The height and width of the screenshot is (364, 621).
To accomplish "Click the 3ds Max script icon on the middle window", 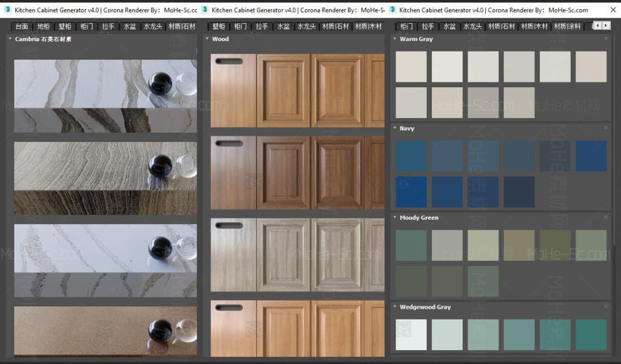I will point(204,10).
